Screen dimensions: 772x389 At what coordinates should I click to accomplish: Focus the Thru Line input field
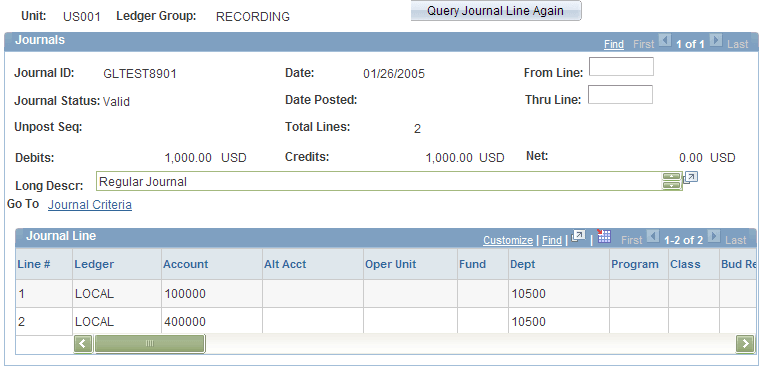tap(620, 95)
